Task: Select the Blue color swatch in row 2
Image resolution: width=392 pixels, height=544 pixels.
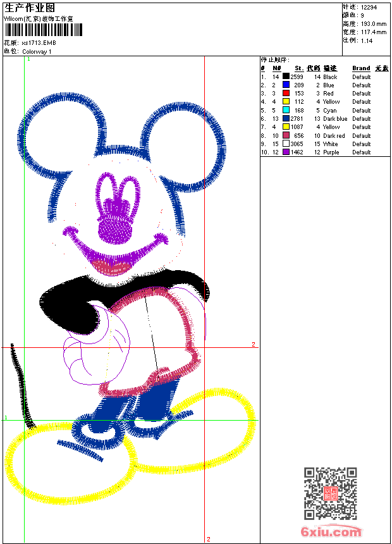Action: point(286,84)
